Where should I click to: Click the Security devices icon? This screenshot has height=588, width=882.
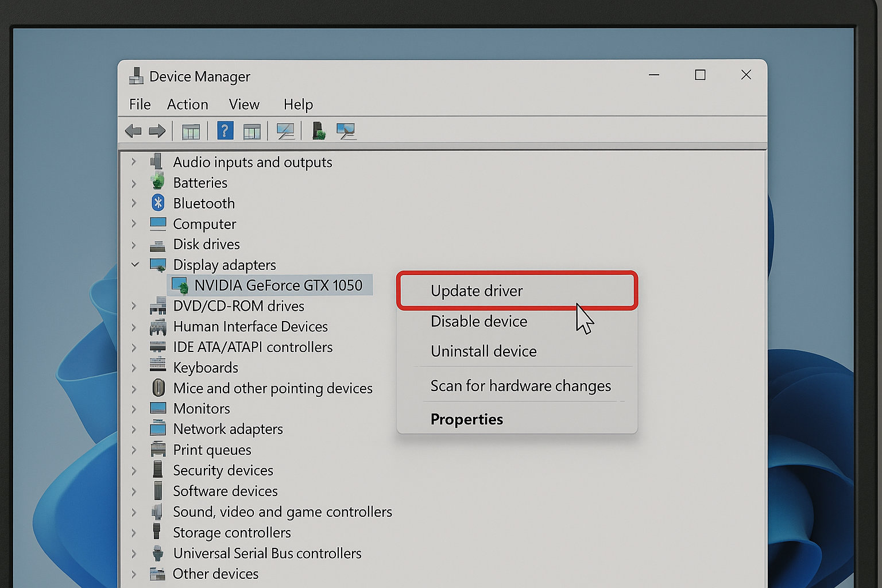(157, 470)
